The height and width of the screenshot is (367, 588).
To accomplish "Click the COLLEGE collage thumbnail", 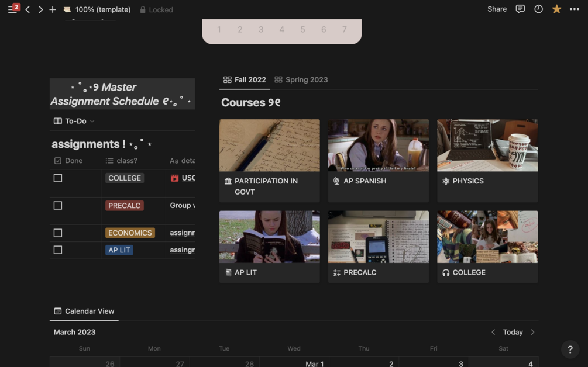I will point(487,237).
